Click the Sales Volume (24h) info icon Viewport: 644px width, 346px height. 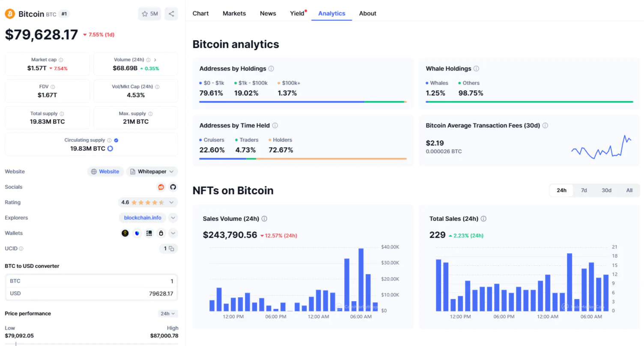(264, 219)
